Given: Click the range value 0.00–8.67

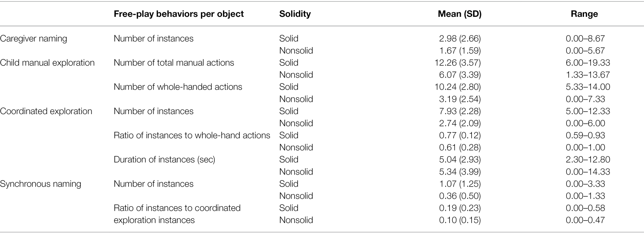Looking at the screenshot, I should [x=585, y=39].
